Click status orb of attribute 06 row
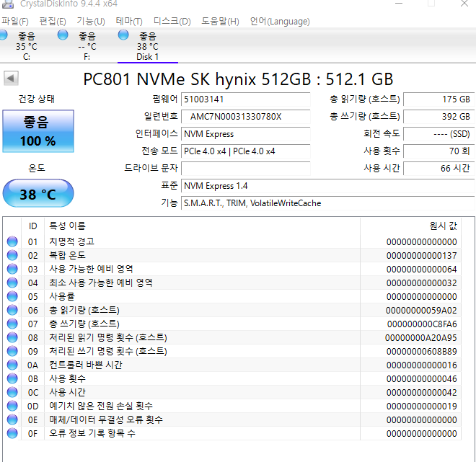The height and width of the screenshot is (462, 476). pyautogui.click(x=12, y=310)
